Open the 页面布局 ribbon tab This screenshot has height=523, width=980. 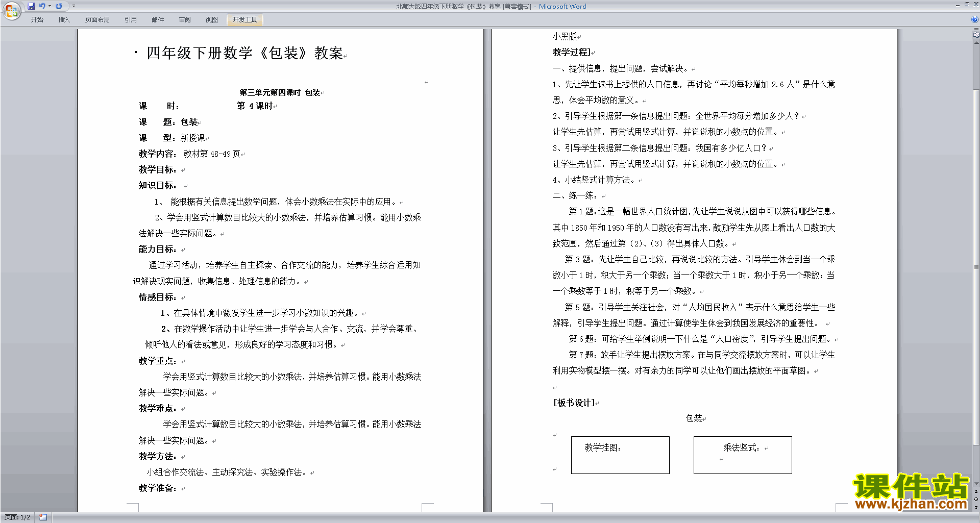pyautogui.click(x=97, y=20)
